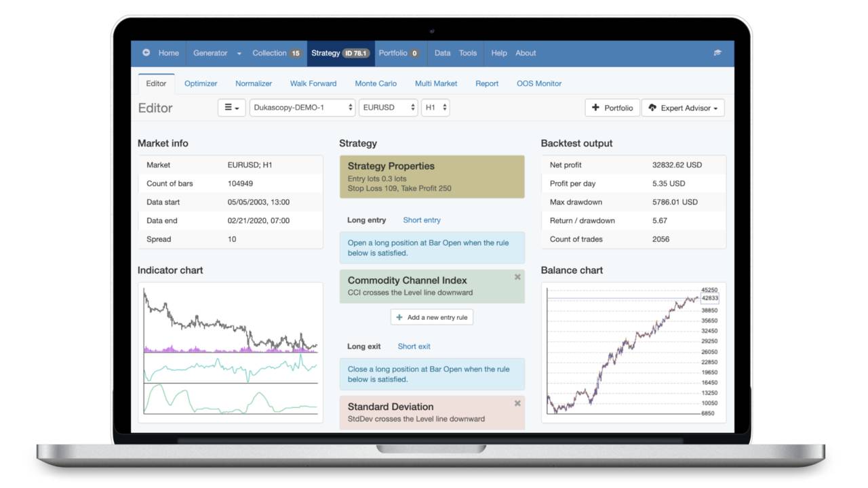Remove the Standard Deviation exit rule

[x=517, y=403]
